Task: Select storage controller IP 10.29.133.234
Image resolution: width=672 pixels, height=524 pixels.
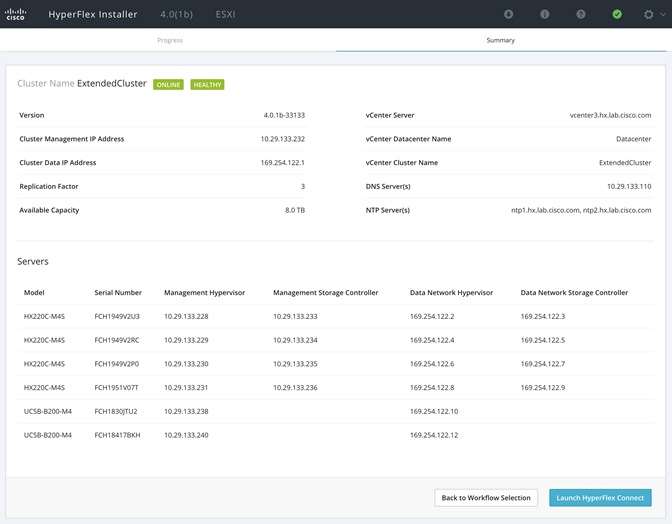Action: pyautogui.click(x=295, y=340)
